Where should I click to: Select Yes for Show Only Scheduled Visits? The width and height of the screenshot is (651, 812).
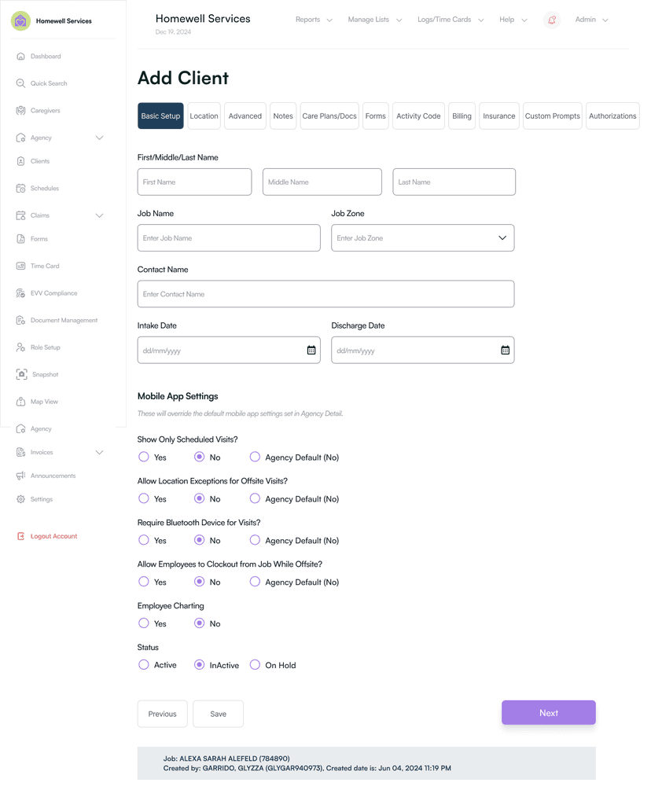click(x=144, y=457)
